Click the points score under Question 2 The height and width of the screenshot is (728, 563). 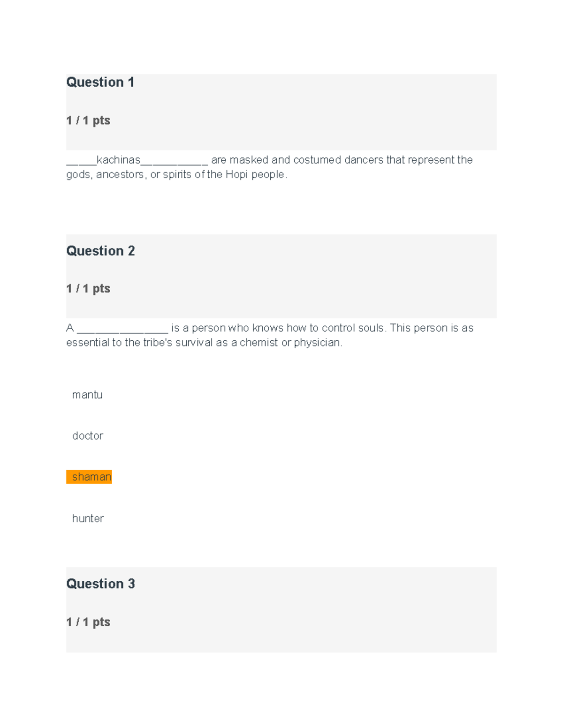pyautogui.click(x=88, y=288)
